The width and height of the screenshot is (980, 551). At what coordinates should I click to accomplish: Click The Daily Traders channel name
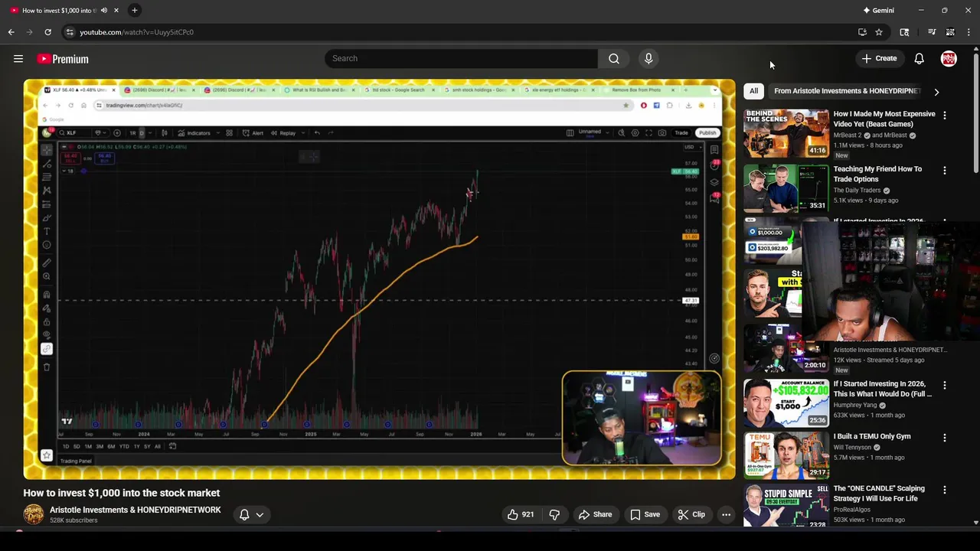(x=857, y=190)
